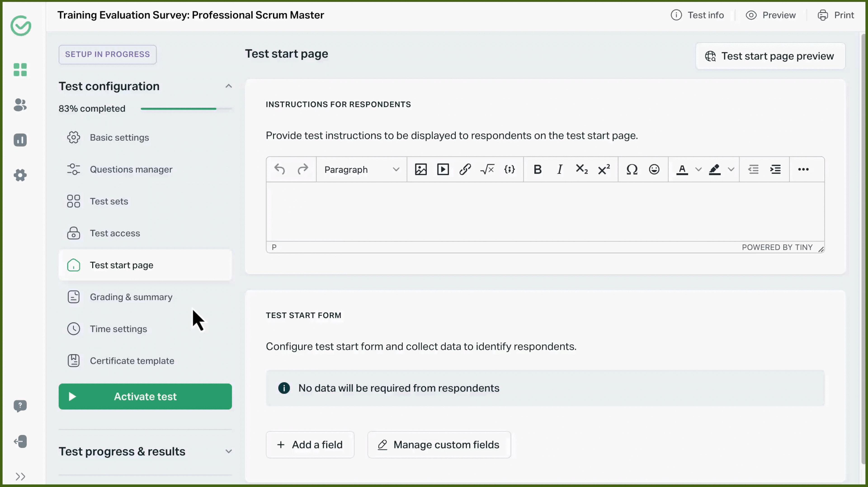This screenshot has height=487, width=868.
Task: Insert a link using the chain icon
Action: point(465,169)
